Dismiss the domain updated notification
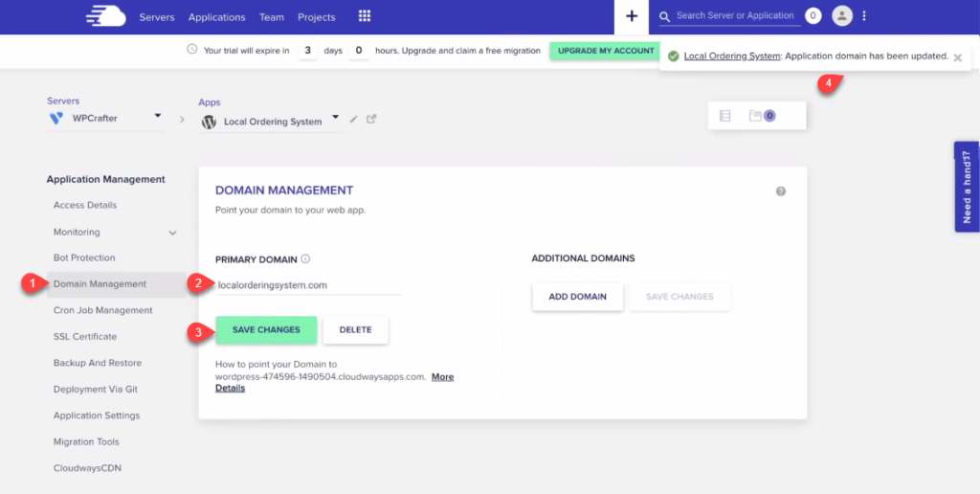 coord(957,56)
